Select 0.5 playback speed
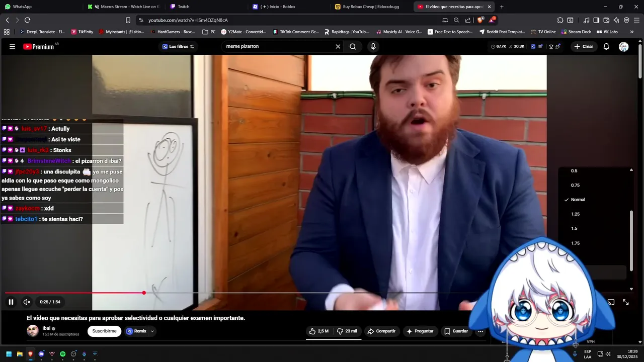Viewport: 644px width, 362px height. click(574, 171)
